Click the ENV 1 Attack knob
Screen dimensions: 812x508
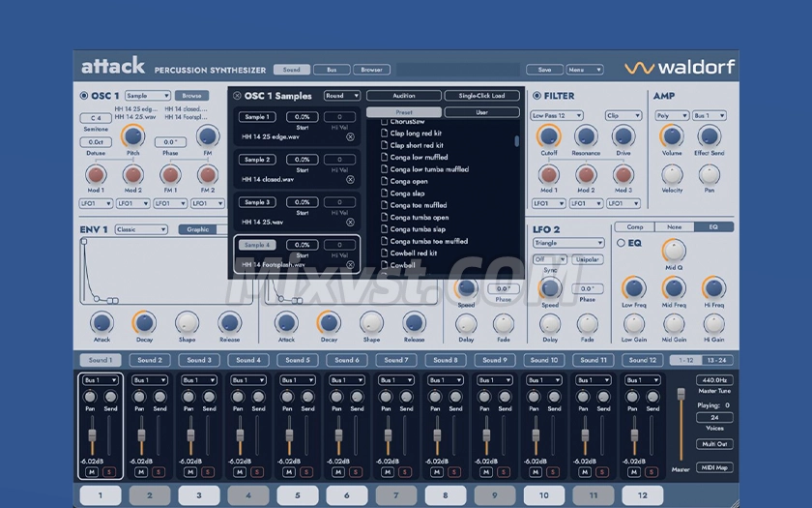[101, 323]
